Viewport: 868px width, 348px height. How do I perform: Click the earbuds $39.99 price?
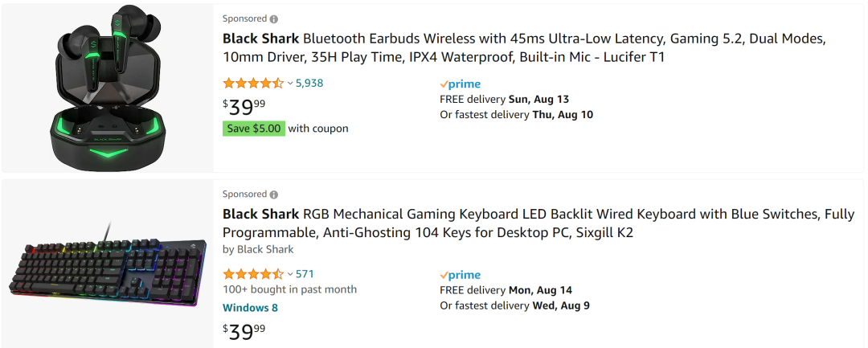[x=244, y=105]
